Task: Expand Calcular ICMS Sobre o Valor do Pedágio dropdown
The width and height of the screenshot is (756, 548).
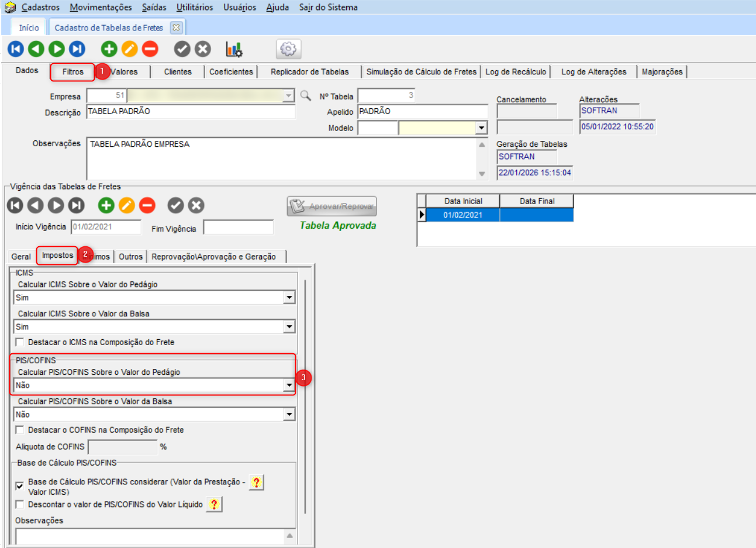Action: pyautogui.click(x=289, y=298)
